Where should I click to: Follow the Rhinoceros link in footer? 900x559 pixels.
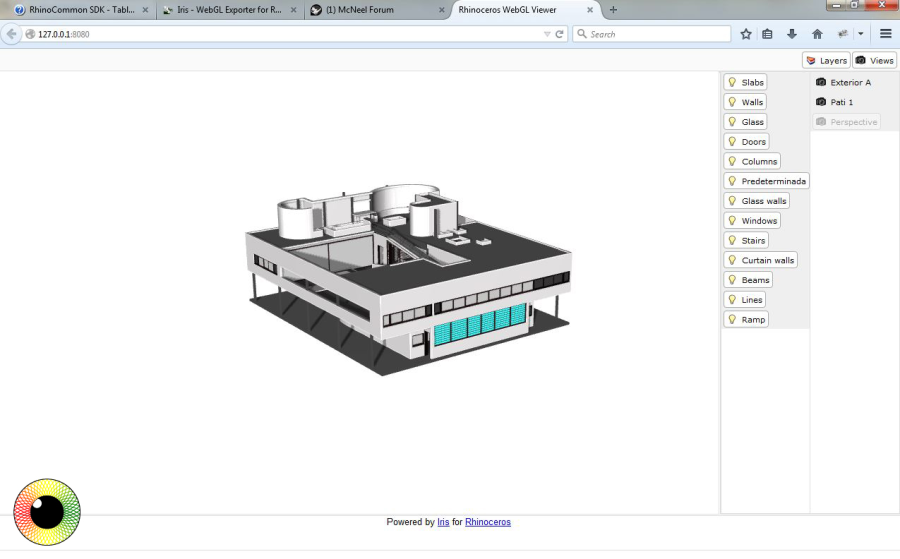[x=488, y=522]
